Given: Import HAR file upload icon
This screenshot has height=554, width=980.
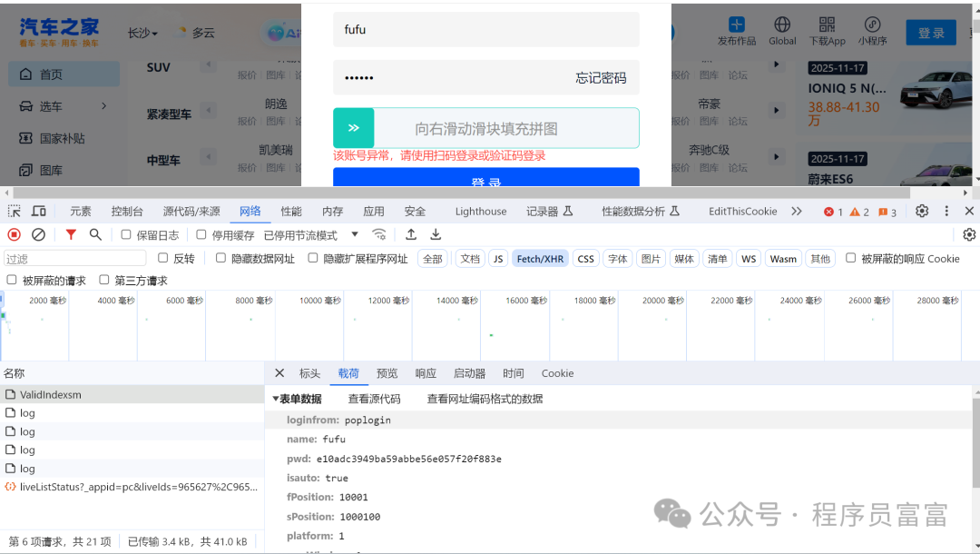Looking at the screenshot, I should click(411, 234).
